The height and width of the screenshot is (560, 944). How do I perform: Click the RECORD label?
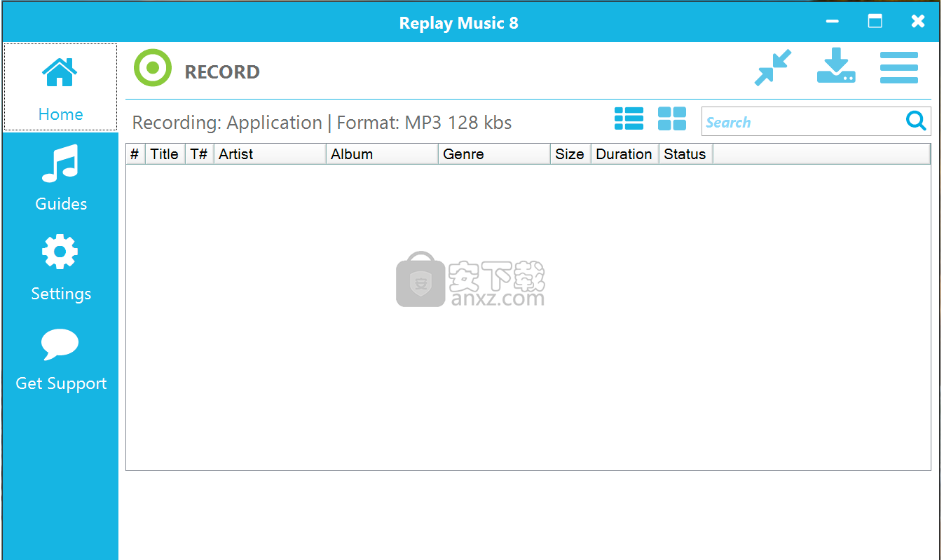(222, 71)
